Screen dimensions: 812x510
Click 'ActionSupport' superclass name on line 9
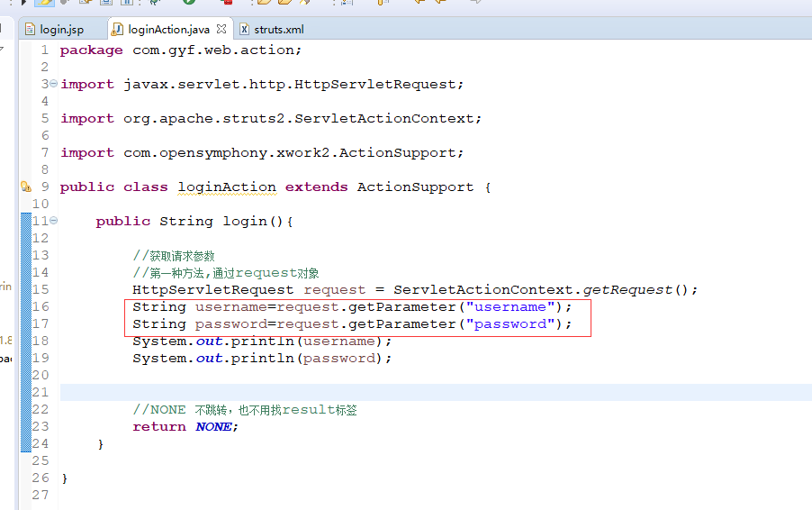(415, 187)
